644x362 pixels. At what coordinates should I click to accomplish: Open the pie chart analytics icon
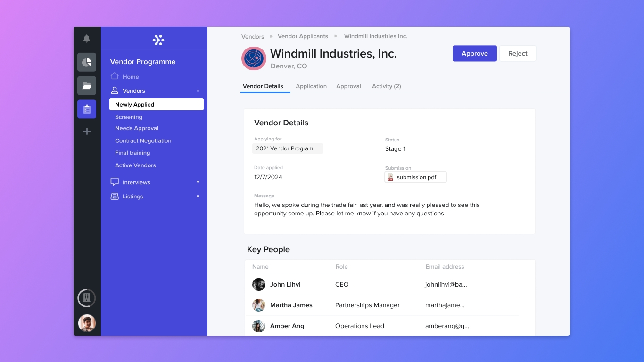(87, 62)
